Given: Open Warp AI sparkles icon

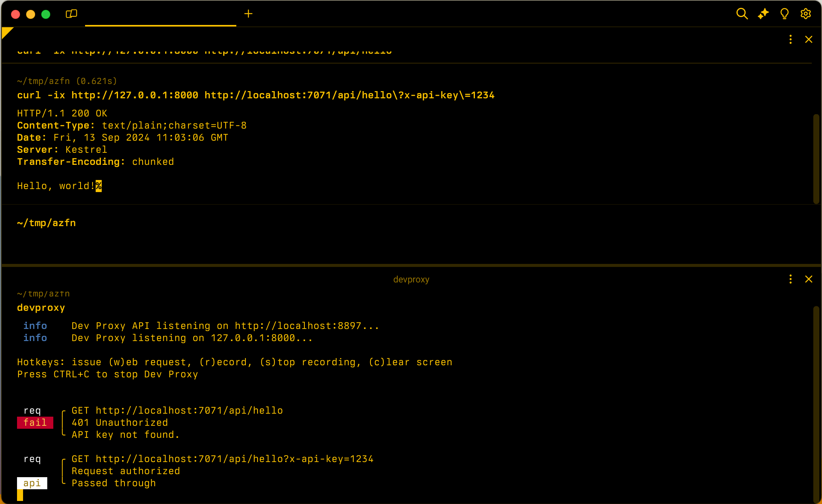Looking at the screenshot, I should pos(763,14).
